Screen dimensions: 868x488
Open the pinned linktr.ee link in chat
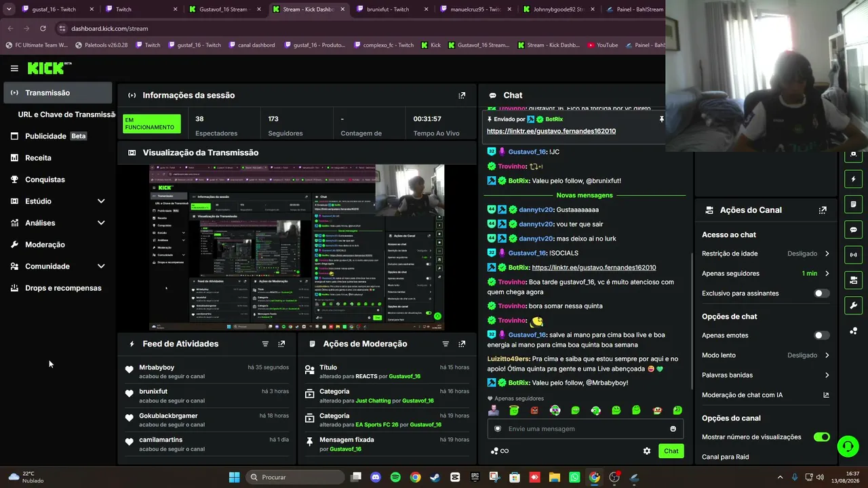pos(551,131)
